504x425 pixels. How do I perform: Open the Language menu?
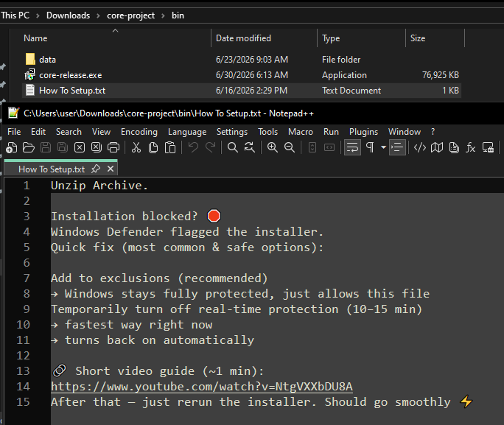[187, 132]
